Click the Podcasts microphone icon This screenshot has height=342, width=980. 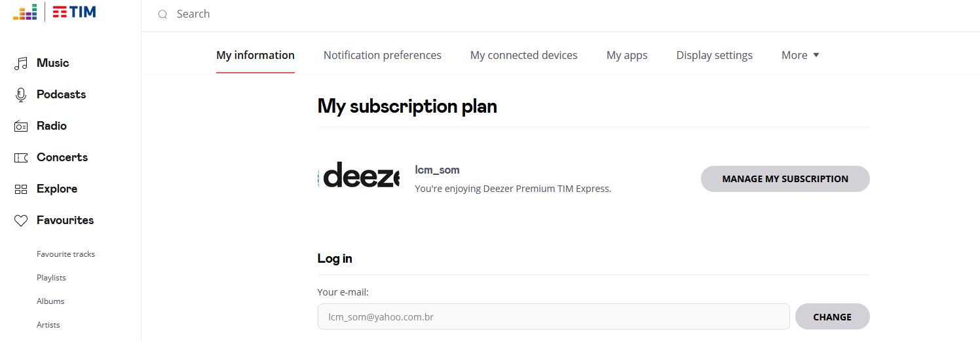click(x=21, y=95)
